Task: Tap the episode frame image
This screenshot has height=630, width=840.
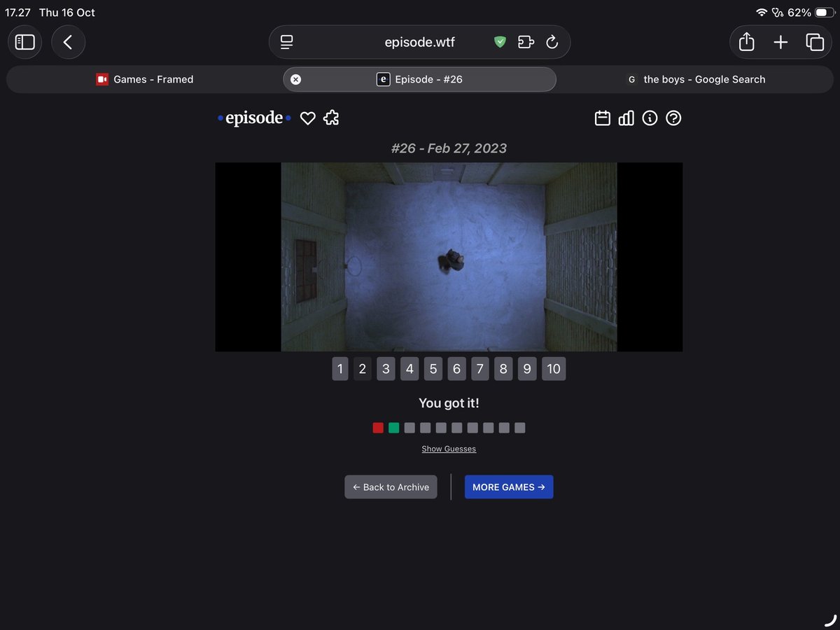Action: [x=449, y=257]
